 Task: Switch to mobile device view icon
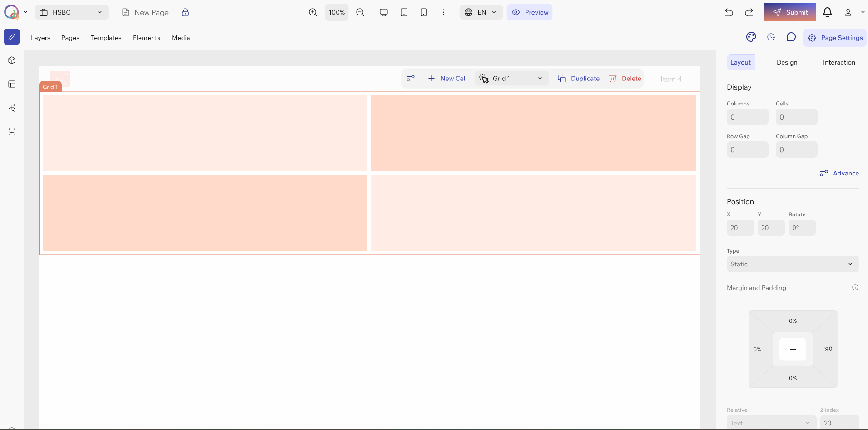coord(423,12)
